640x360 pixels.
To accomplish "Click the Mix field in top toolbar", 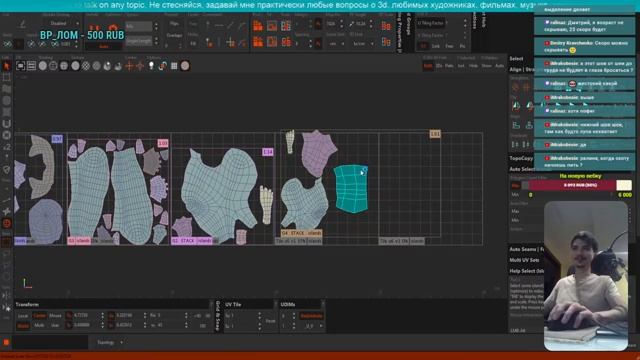I will pos(139,26).
